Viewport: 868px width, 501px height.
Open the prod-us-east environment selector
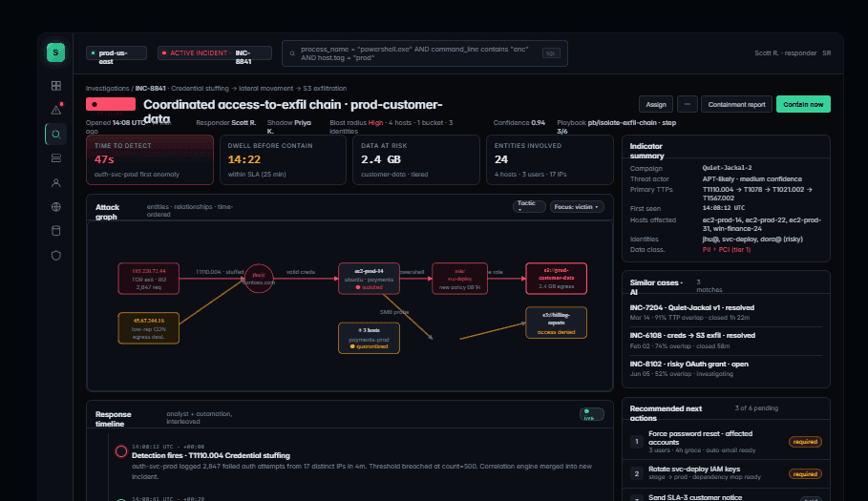tap(116, 53)
